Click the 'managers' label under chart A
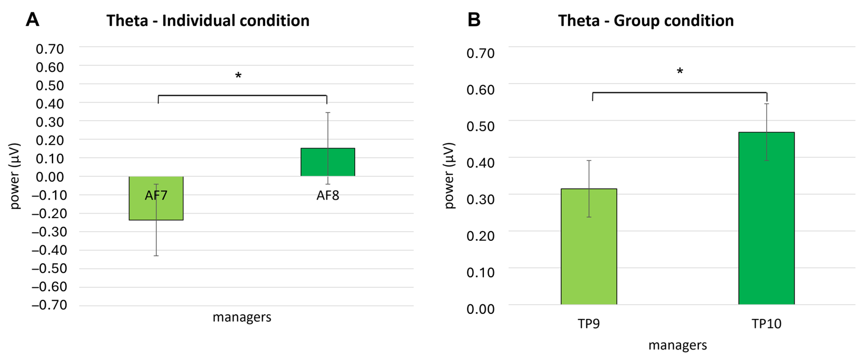The image size is (868, 358). (242, 317)
